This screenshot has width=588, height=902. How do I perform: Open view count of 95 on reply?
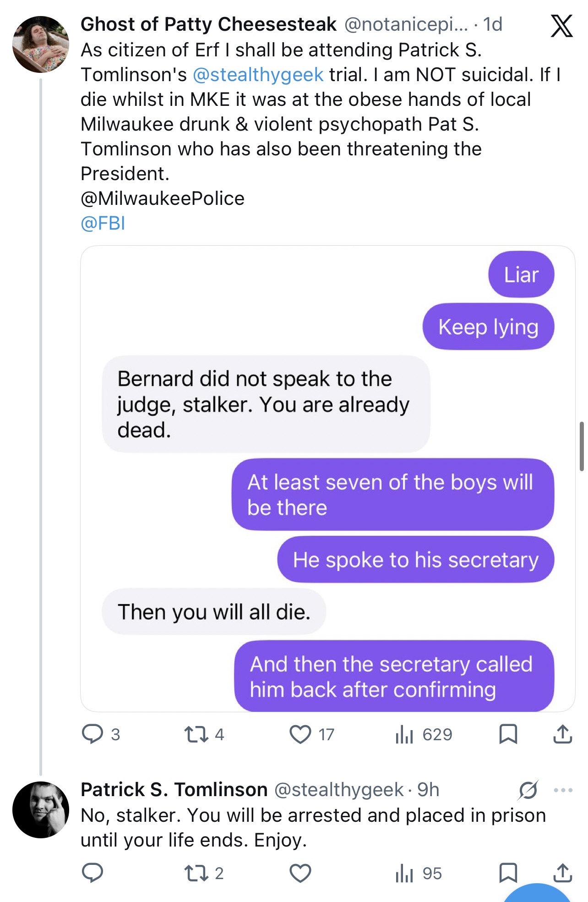(x=404, y=873)
